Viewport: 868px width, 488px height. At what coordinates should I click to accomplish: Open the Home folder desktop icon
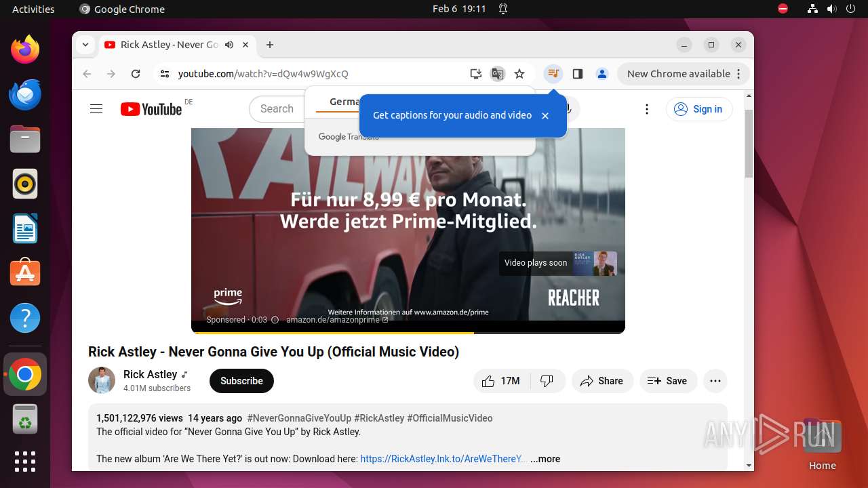click(x=822, y=444)
